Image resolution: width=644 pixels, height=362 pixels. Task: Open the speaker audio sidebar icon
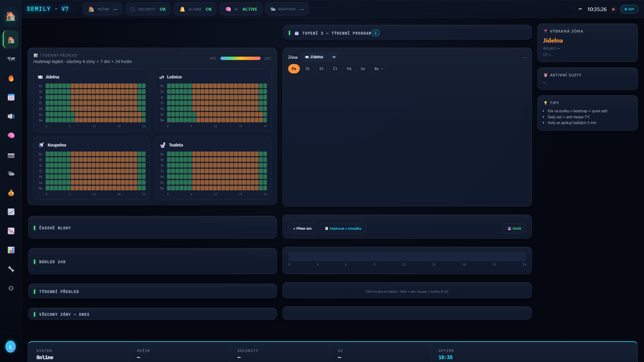(11, 116)
